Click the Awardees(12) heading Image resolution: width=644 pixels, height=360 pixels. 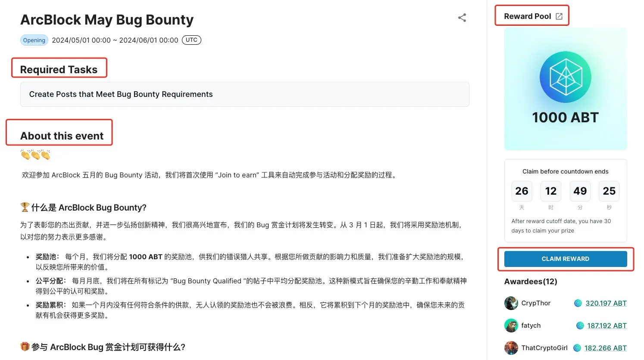tap(531, 282)
